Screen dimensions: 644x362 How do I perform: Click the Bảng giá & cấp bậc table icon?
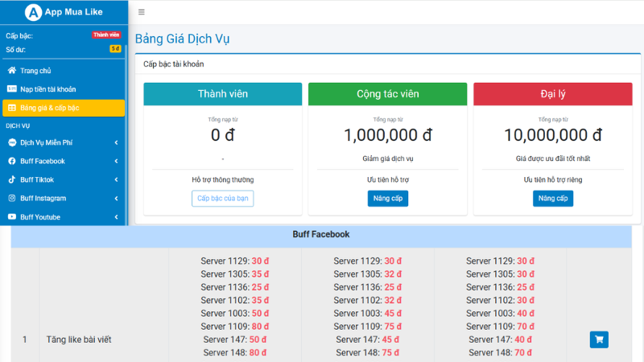pos(12,108)
